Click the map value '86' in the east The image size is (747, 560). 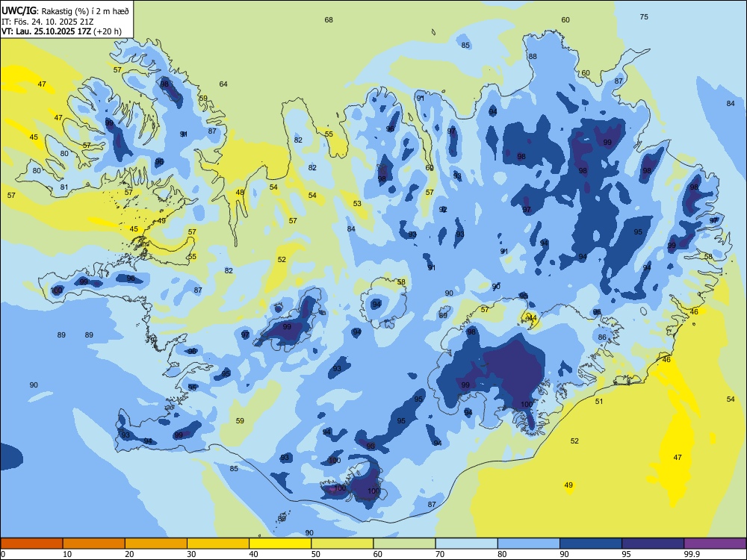pos(602,337)
